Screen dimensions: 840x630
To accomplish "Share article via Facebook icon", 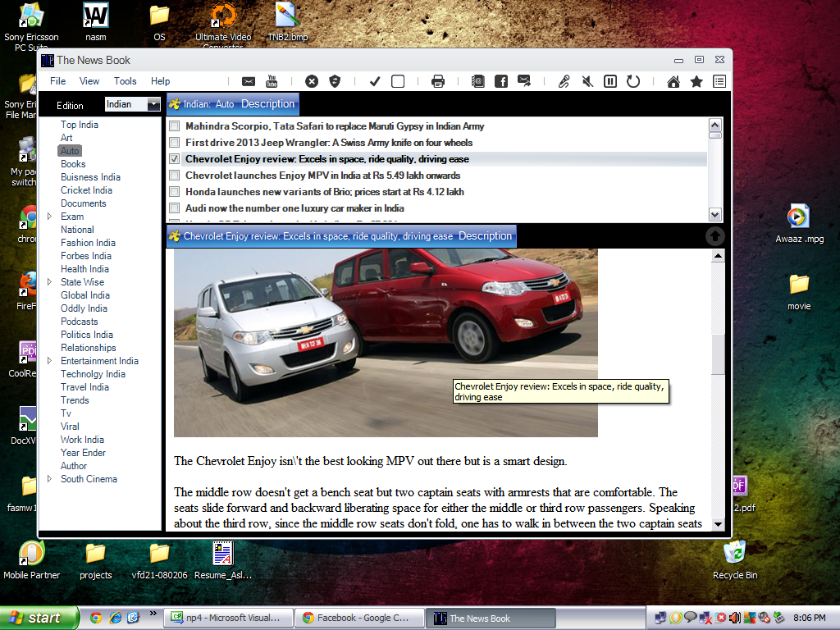I will coord(500,81).
